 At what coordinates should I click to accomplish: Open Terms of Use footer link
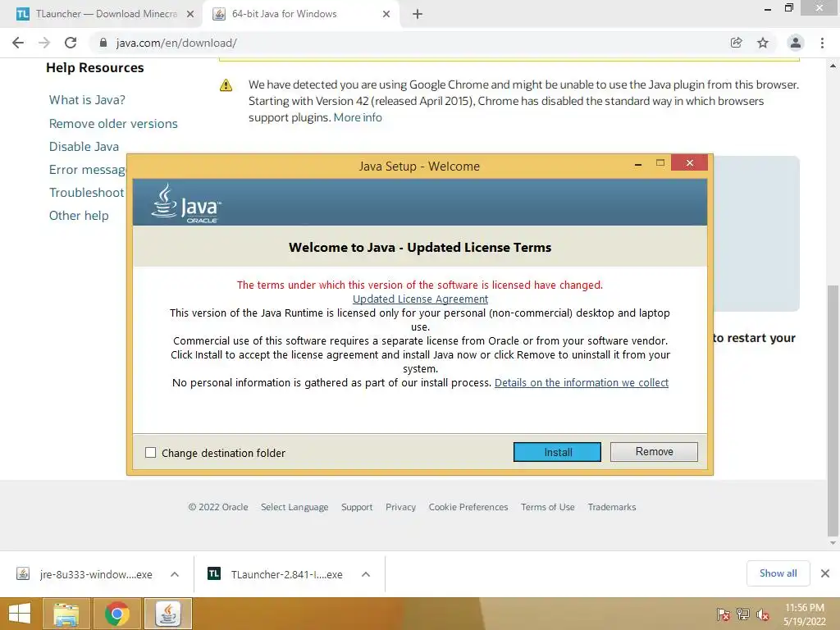(x=547, y=507)
